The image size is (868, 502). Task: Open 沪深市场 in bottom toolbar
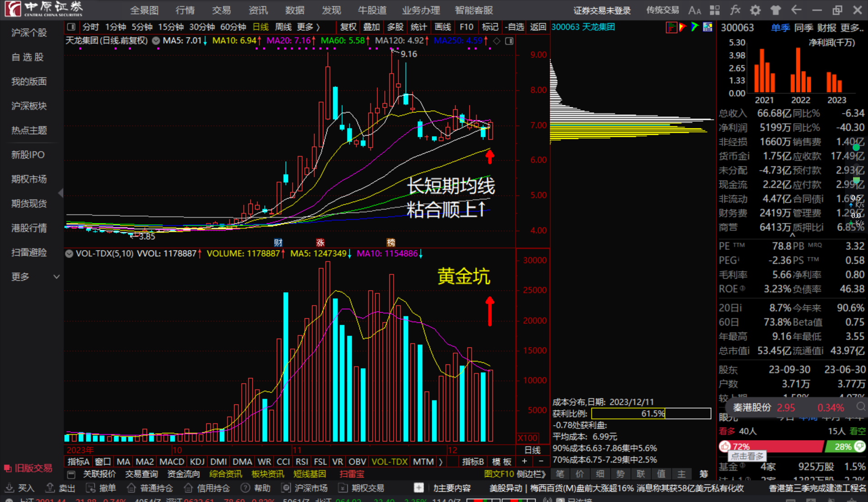(x=304, y=488)
